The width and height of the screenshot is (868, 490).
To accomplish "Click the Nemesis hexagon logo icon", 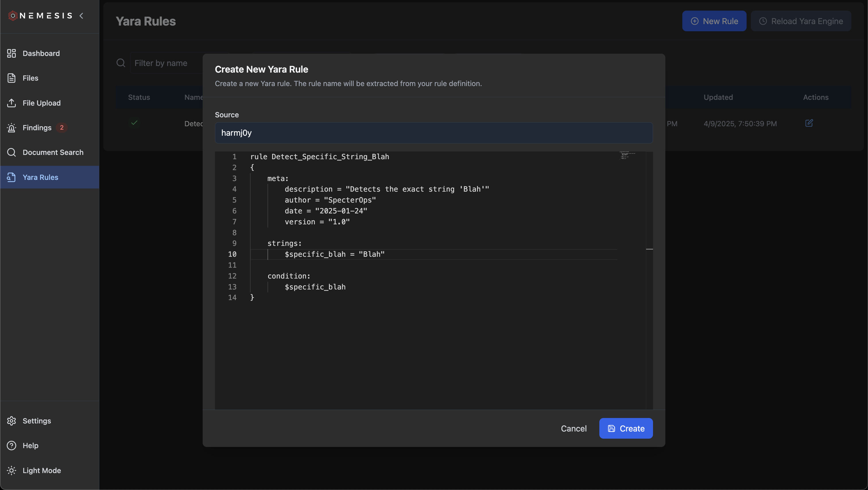I will (x=12, y=15).
